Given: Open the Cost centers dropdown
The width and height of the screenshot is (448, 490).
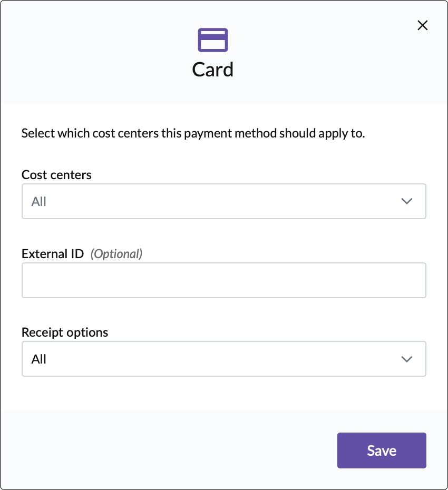Looking at the screenshot, I should click(x=223, y=201).
